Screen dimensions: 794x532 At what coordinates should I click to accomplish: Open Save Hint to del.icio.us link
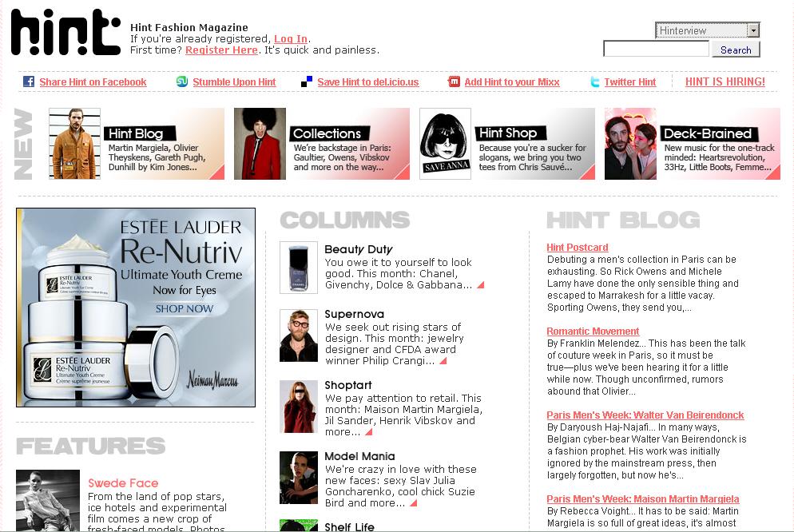pyautogui.click(x=368, y=82)
